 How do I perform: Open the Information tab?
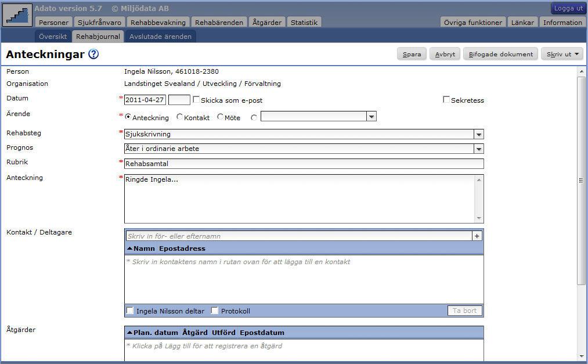point(562,23)
